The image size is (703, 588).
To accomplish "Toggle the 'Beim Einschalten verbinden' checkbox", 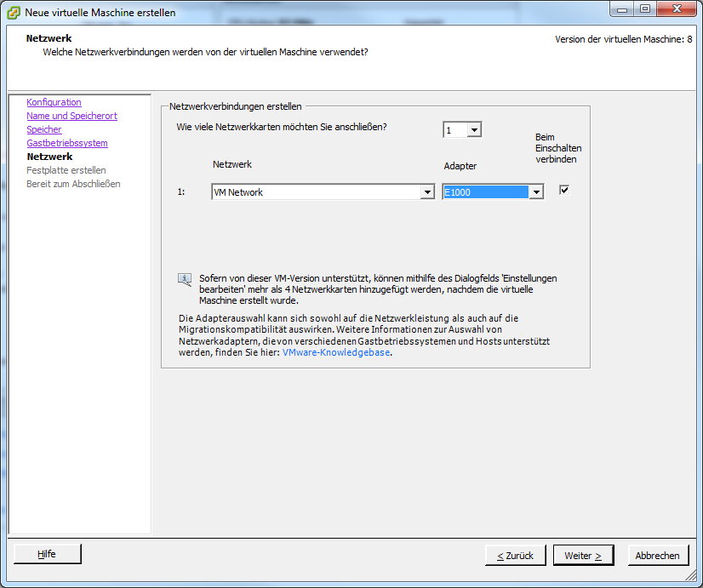I will pos(563,190).
